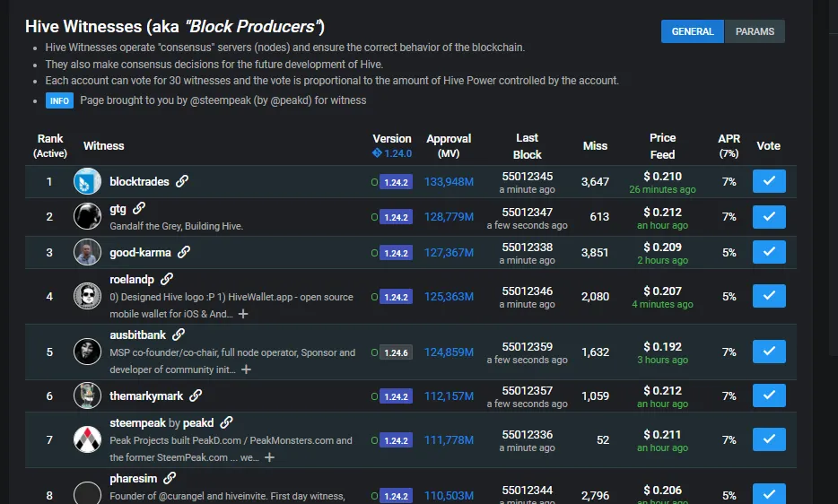This screenshot has height=504, width=838.
Task: Open themarkymark approval 112,157M
Action: coord(449,396)
